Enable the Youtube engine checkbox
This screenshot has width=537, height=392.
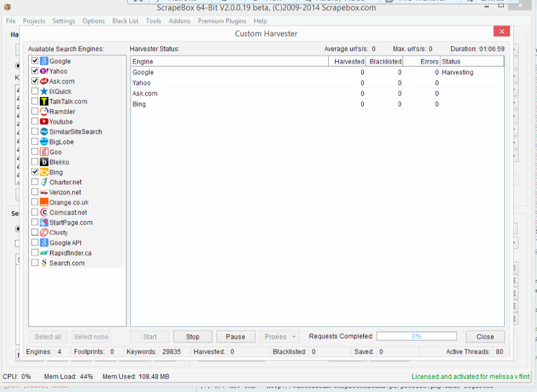point(35,121)
